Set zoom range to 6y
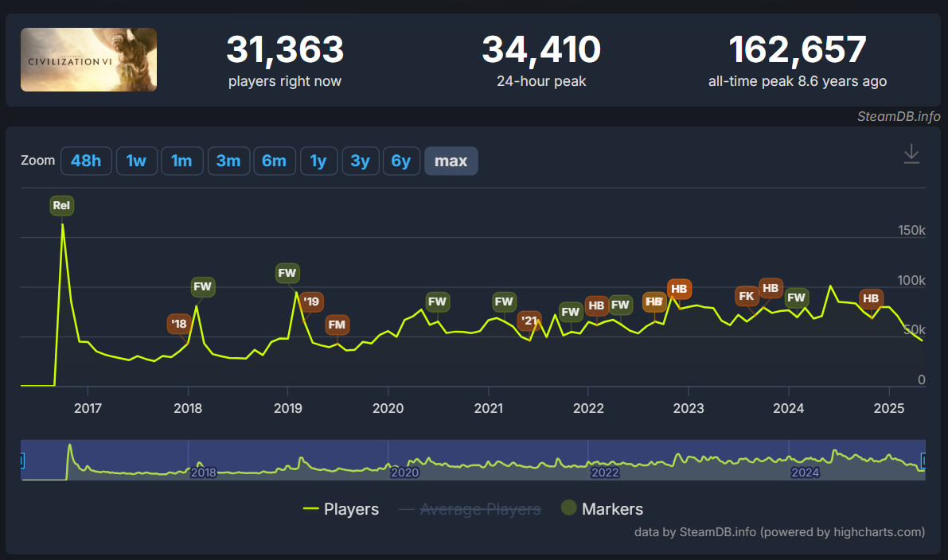The height and width of the screenshot is (560, 948). (401, 161)
